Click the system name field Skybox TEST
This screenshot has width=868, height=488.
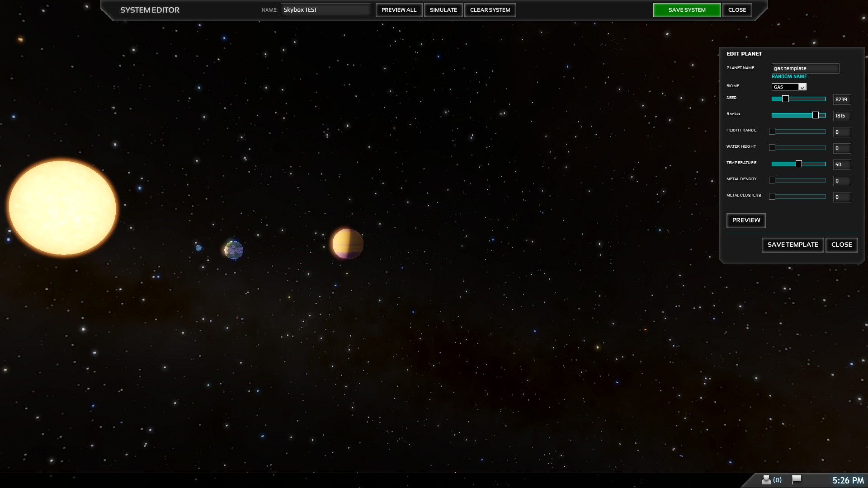point(325,10)
